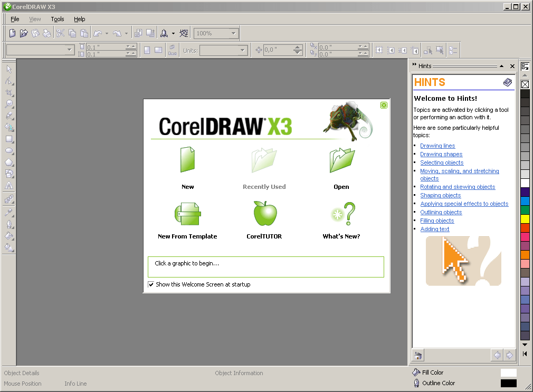Select the Pick tool

(9, 69)
